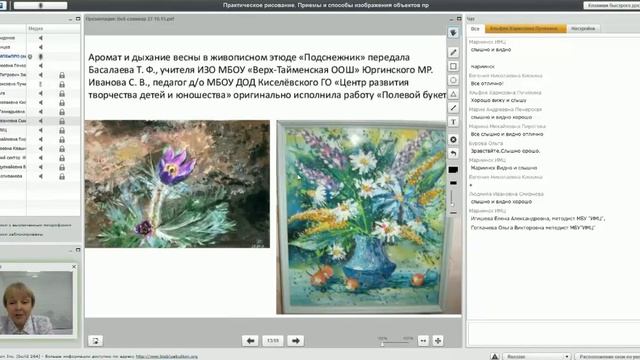Minimize the users panel
Viewport: 640px width, 360px height.
pyautogui.click(x=70, y=19)
